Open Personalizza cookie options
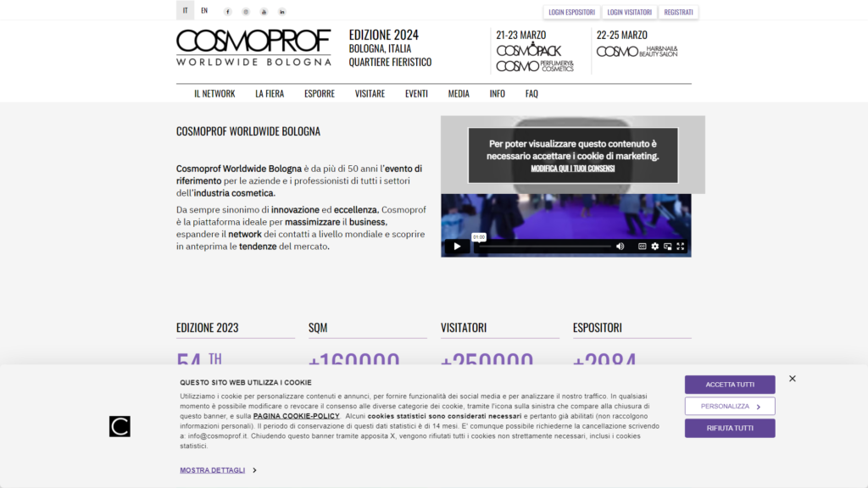Image resolution: width=868 pixels, height=488 pixels. click(x=730, y=406)
